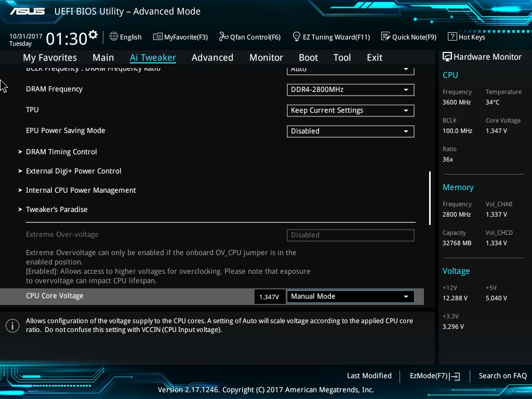The width and height of the screenshot is (532, 399).
Task: Click the settings gear next to the clock
Action: pyautogui.click(x=93, y=35)
